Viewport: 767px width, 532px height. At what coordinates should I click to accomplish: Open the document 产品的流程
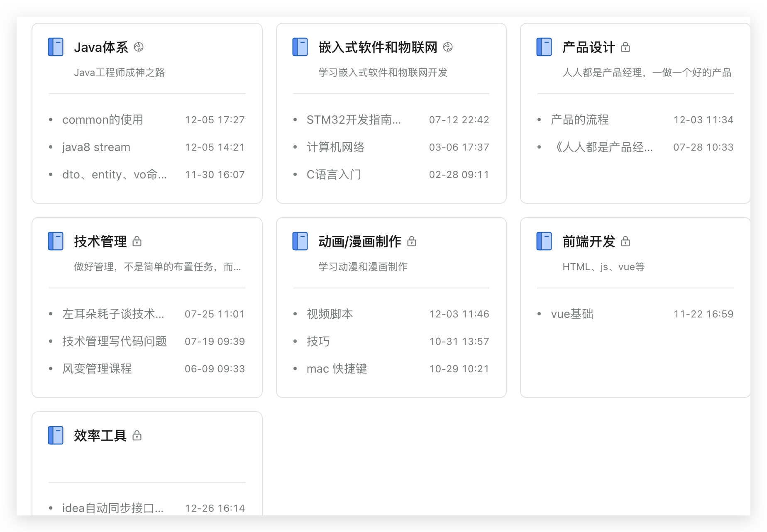coord(580,120)
